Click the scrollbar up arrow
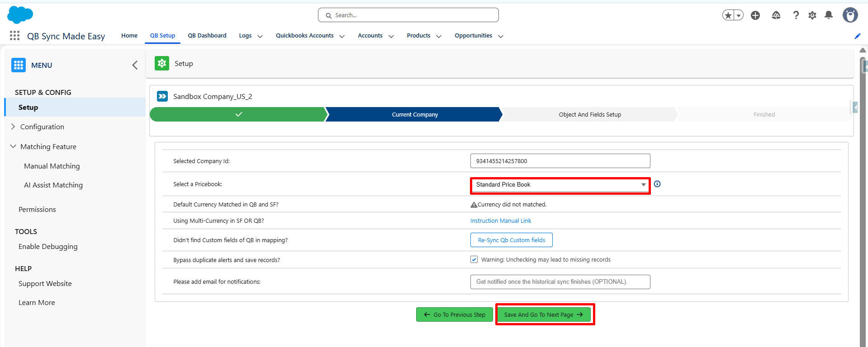Viewport: 868px width, 347px height. 863,50
